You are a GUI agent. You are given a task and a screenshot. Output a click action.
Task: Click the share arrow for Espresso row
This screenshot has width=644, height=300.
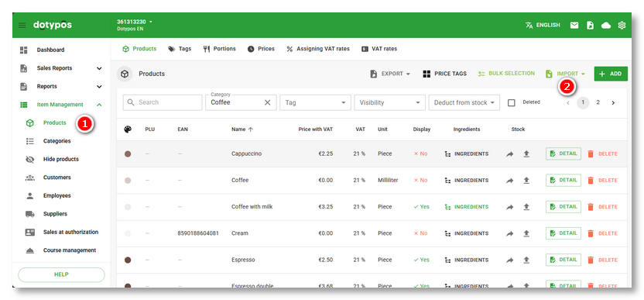509,260
